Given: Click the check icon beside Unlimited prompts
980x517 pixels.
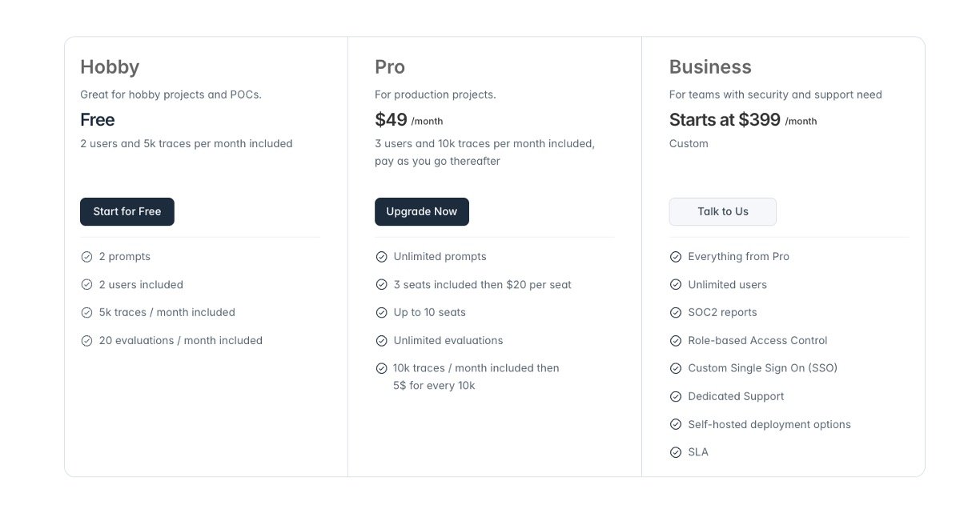Looking at the screenshot, I should 381,257.
